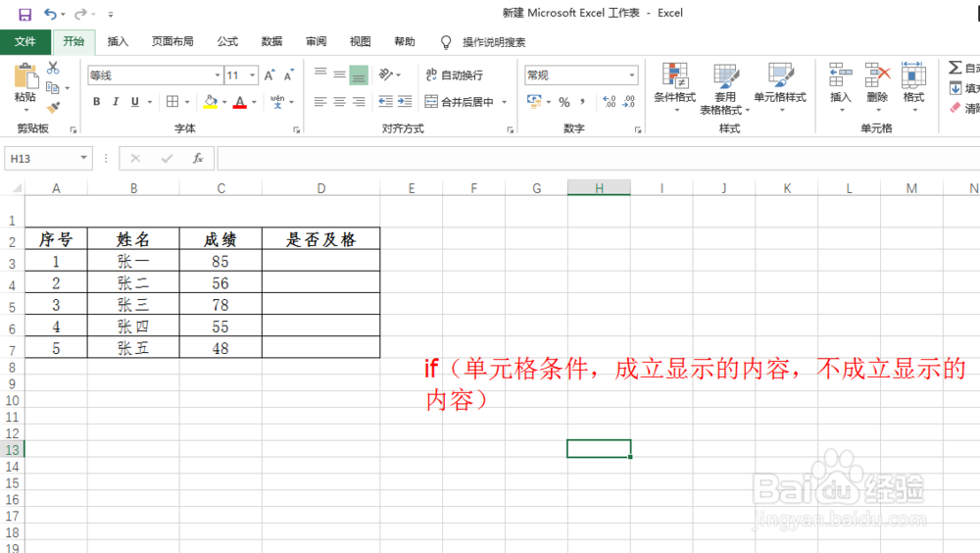Click the Format Painter brush icon

(53, 108)
